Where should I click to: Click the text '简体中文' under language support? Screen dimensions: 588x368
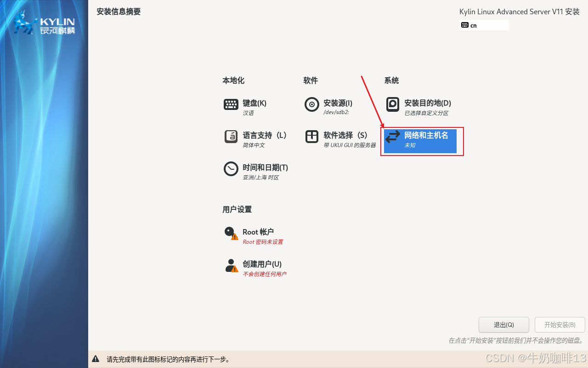254,145
